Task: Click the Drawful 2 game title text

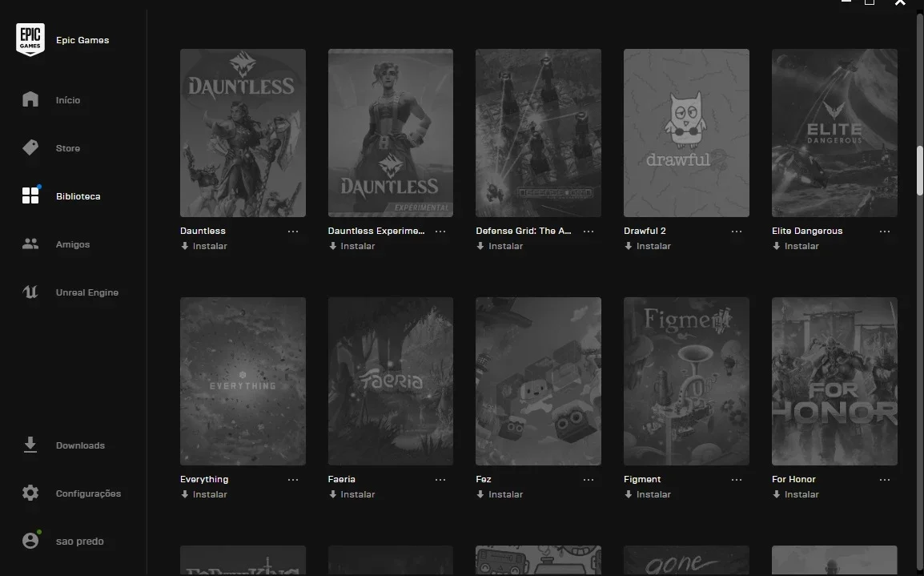Action: [645, 231]
